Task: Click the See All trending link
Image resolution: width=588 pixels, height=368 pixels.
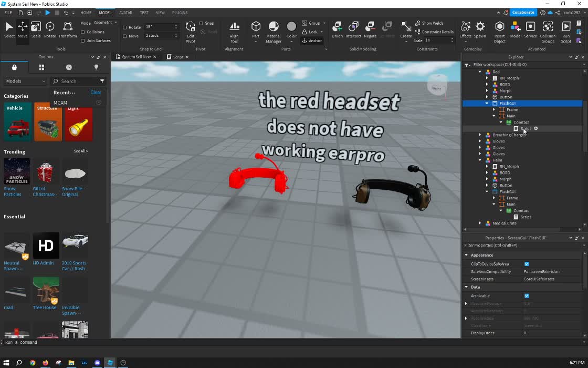Action: [80, 150]
